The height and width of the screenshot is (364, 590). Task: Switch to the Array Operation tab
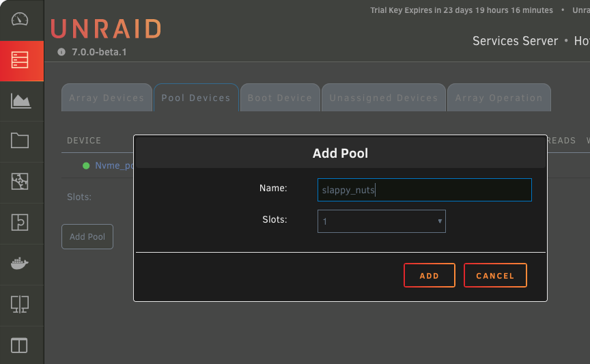499,98
